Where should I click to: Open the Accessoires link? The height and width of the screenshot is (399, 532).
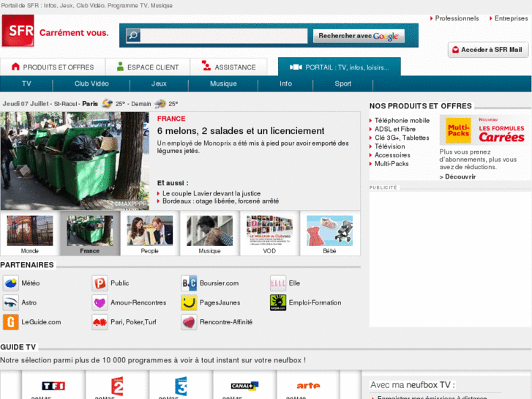pos(392,155)
